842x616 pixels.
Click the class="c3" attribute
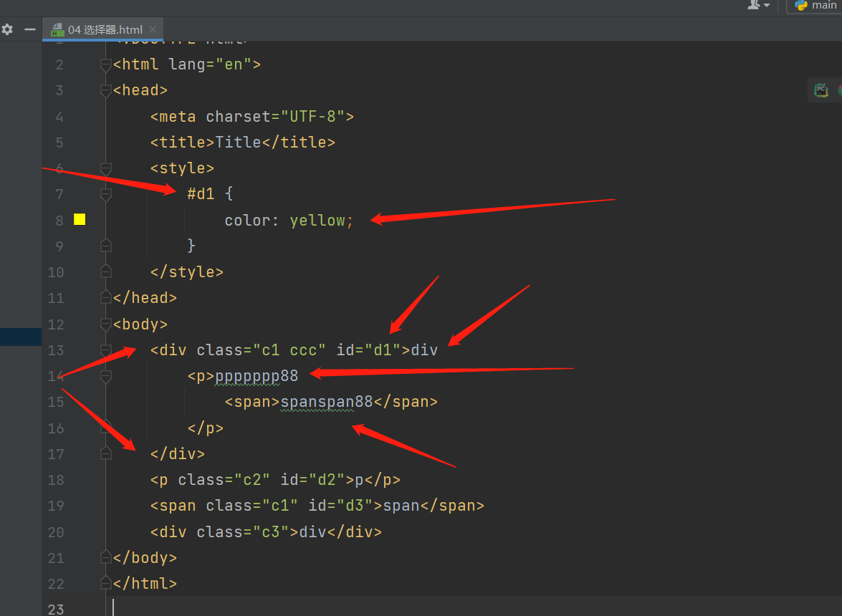click(243, 531)
